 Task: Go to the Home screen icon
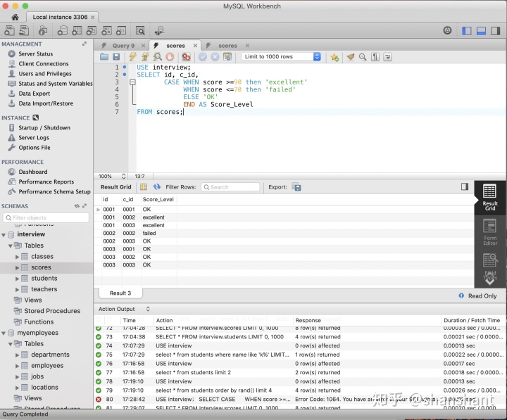(x=15, y=17)
